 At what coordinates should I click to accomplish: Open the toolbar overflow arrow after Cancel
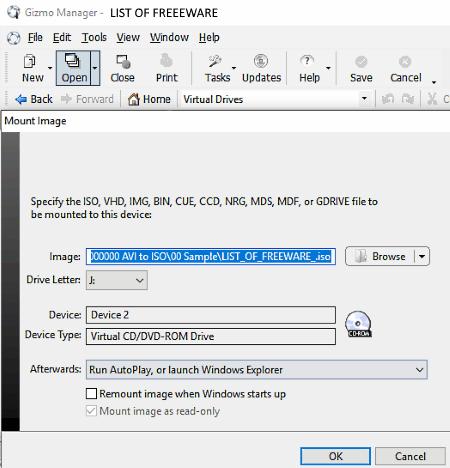click(x=434, y=82)
